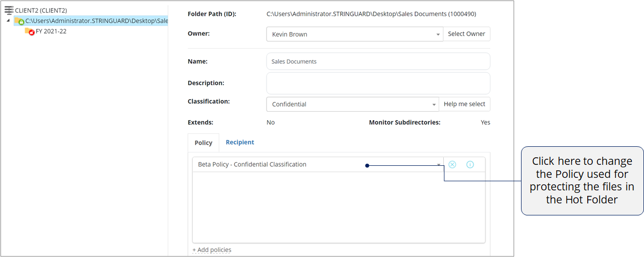Image resolution: width=644 pixels, height=257 pixels.
Task: Show policy info via the circled i icon
Action: (x=470, y=164)
